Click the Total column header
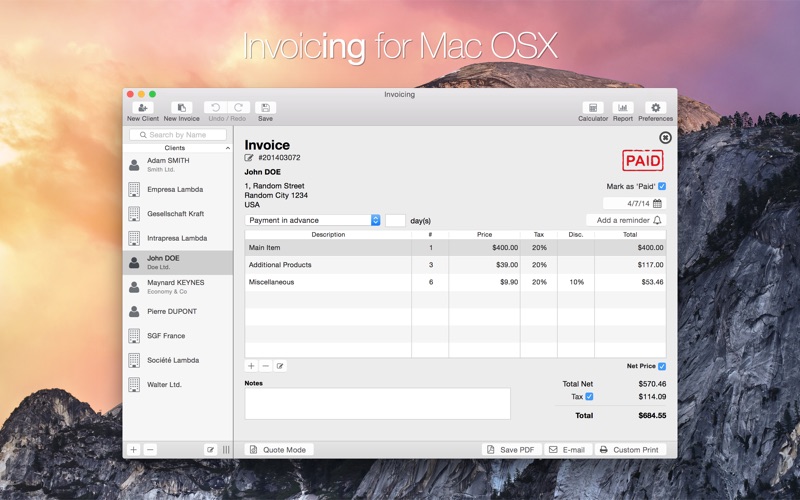This screenshot has width=800, height=500. [x=630, y=235]
